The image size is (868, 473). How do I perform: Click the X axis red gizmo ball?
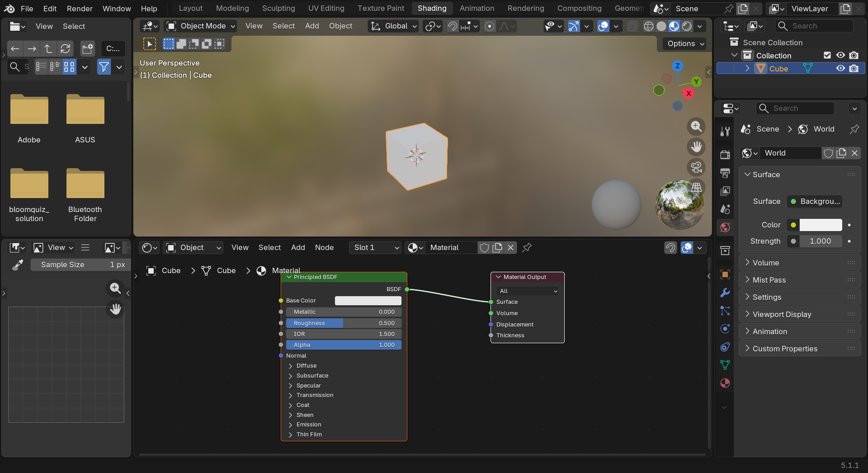click(689, 93)
